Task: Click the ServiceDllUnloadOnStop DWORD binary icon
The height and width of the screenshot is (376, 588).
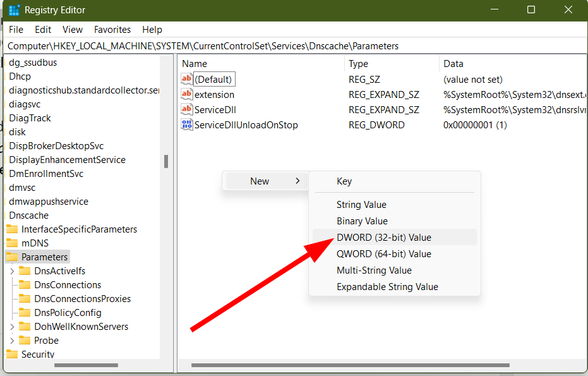Action: (x=186, y=124)
